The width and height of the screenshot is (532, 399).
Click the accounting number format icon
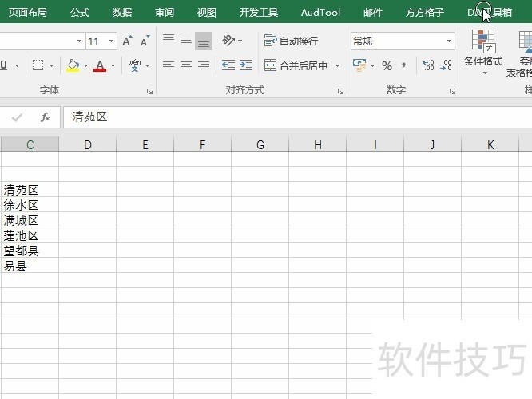pyautogui.click(x=359, y=65)
